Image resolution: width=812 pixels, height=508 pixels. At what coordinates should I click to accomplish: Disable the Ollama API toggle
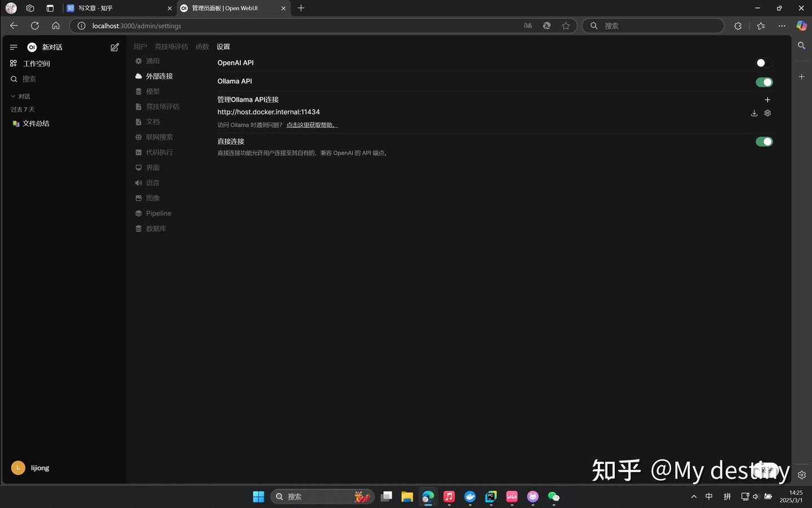[x=764, y=82]
